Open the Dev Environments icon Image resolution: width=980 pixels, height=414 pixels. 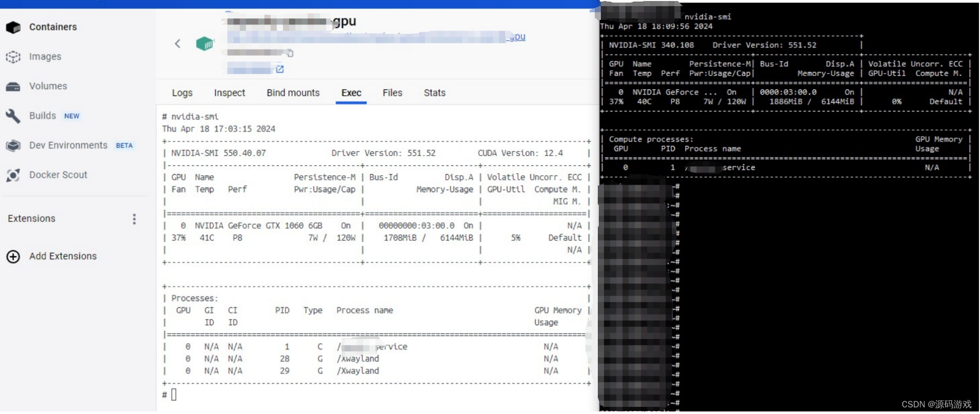pyautogui.click(x=13, y=145)
